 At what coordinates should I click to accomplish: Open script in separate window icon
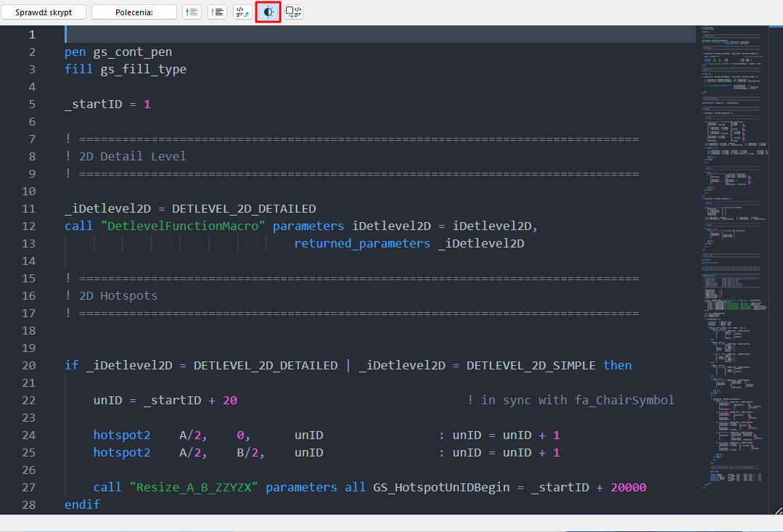[293, 12]
